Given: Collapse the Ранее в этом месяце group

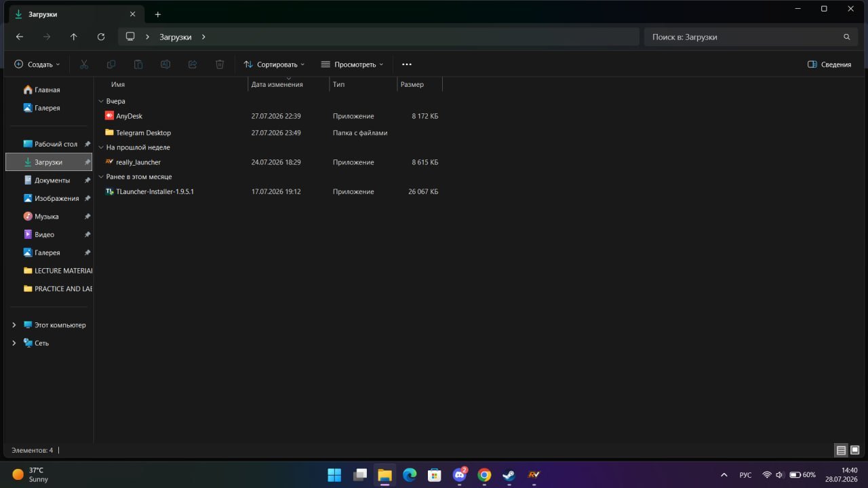Looking at the screenshot, I should [101, 176].
